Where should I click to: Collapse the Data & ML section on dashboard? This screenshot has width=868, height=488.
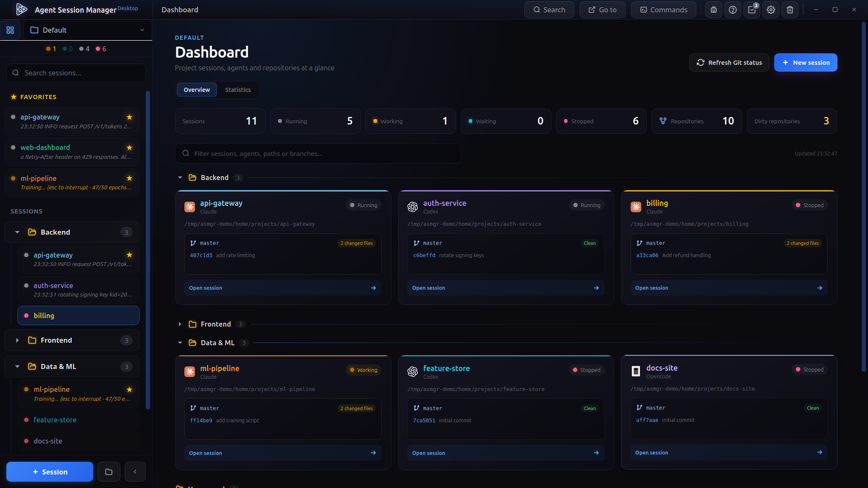(180, 343)
